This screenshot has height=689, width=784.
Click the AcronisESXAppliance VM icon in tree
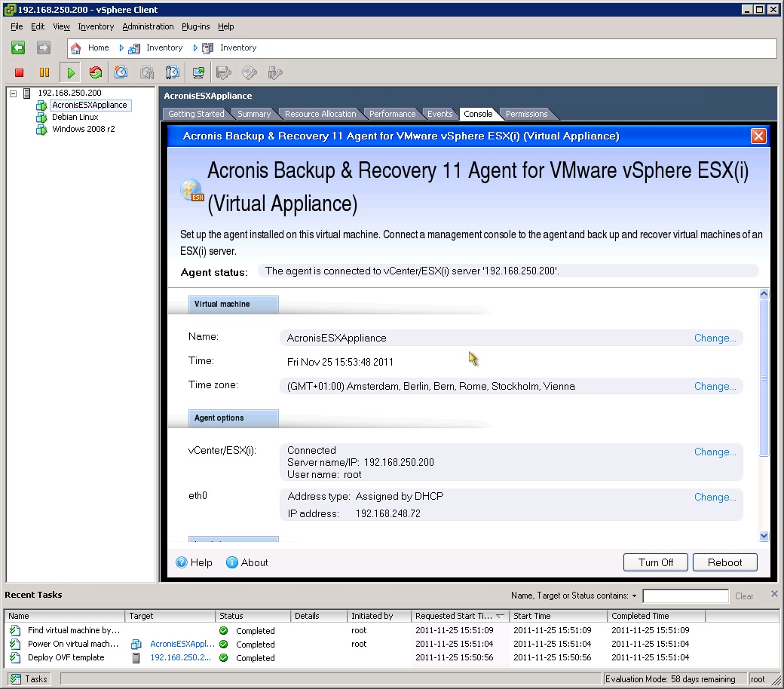41,106
